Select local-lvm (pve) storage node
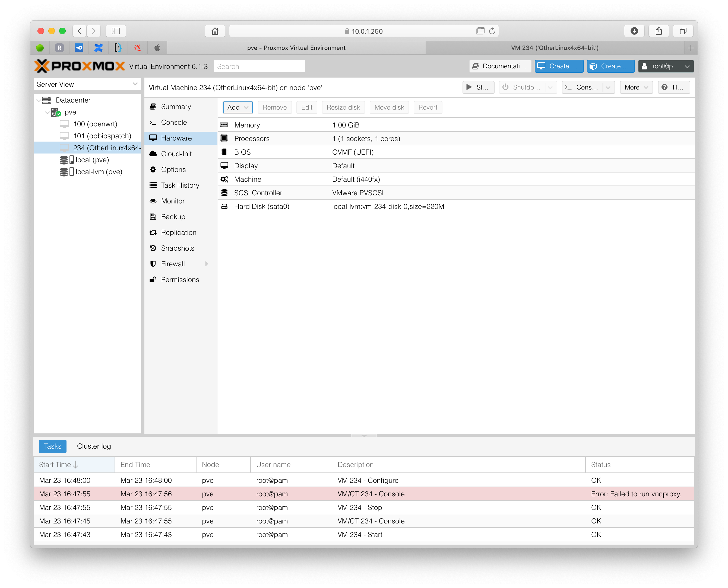This screenshot has height=588, width=728. (x=99, y=172)
